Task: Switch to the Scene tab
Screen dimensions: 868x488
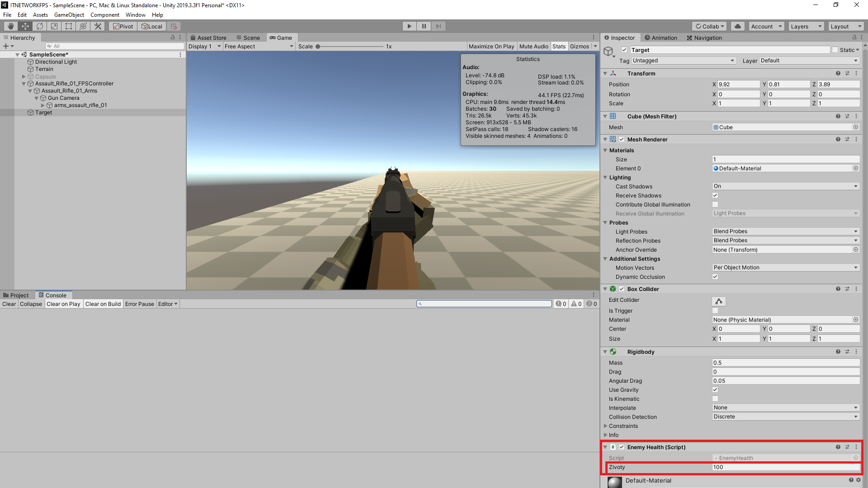Action: [249, 38]
